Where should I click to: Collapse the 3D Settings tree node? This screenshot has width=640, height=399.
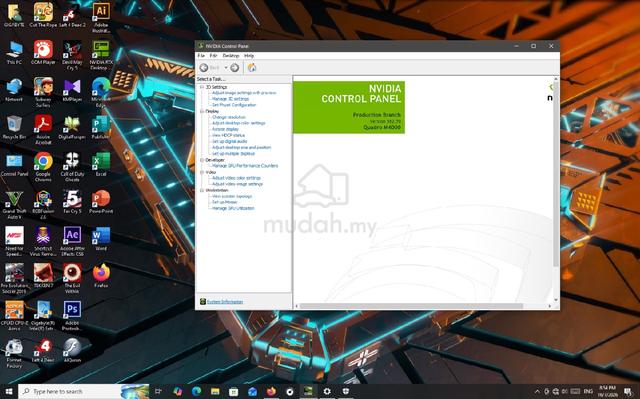[x=202, y=87]
